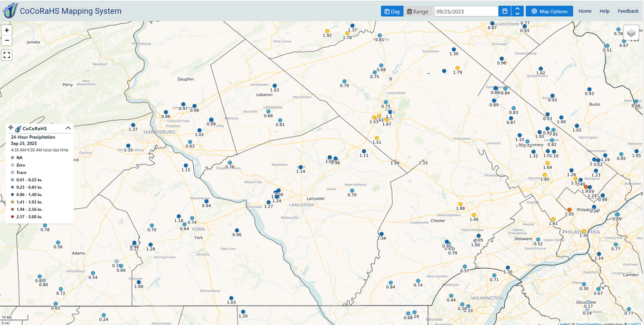The width and height of the screenshot is (644, 325).
Task: Zoom out of the map
Action: tap(6, 41)
